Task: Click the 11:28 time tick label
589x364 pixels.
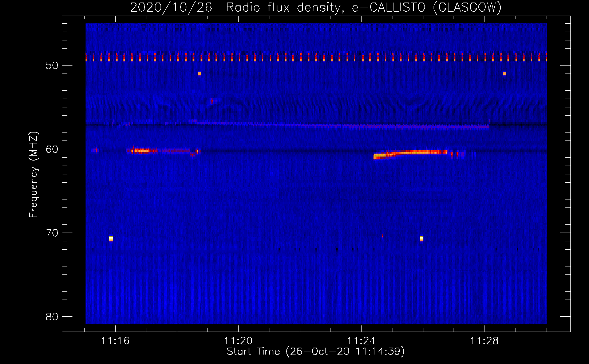Action: (x=485, y=341)
